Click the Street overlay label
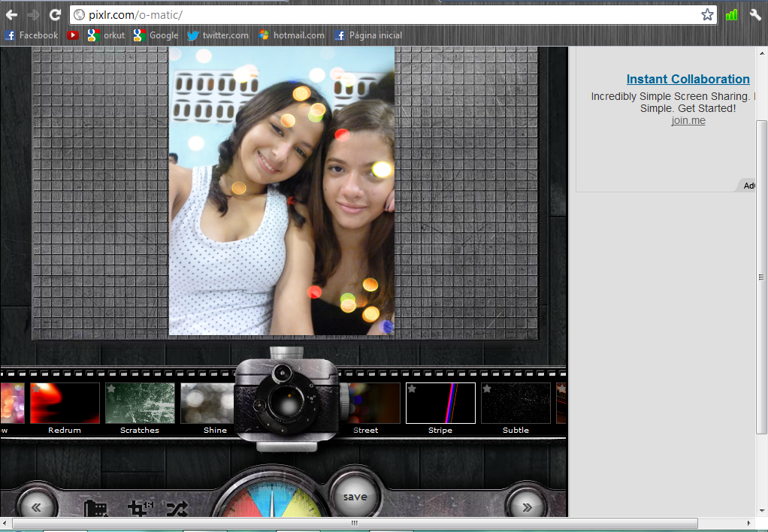 365,430
